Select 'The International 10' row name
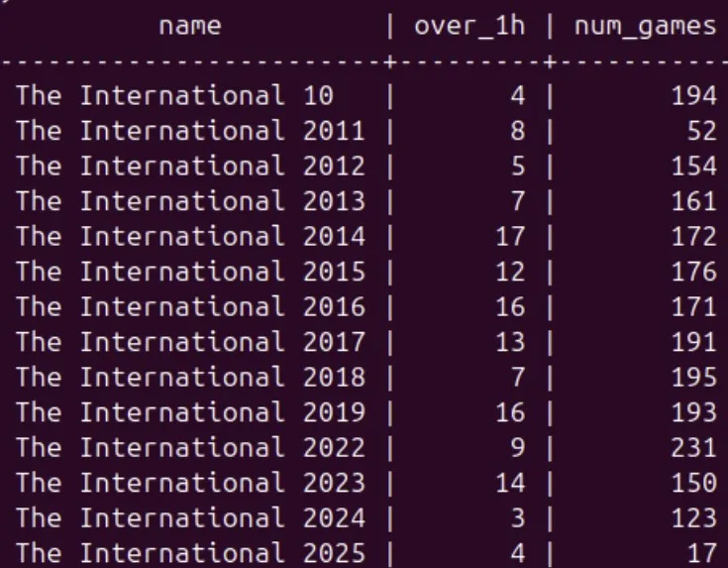This screenshot has height=568, width=728. click(174, 96)
